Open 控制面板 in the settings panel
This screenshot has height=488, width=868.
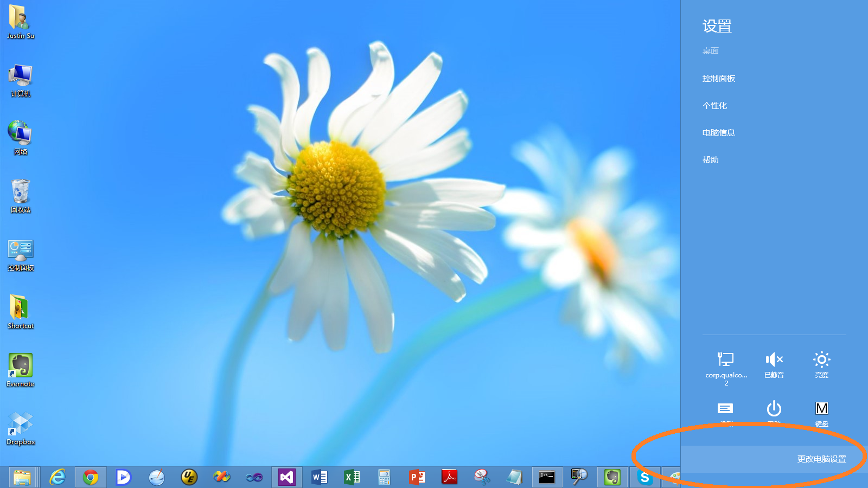coord(718,79)
